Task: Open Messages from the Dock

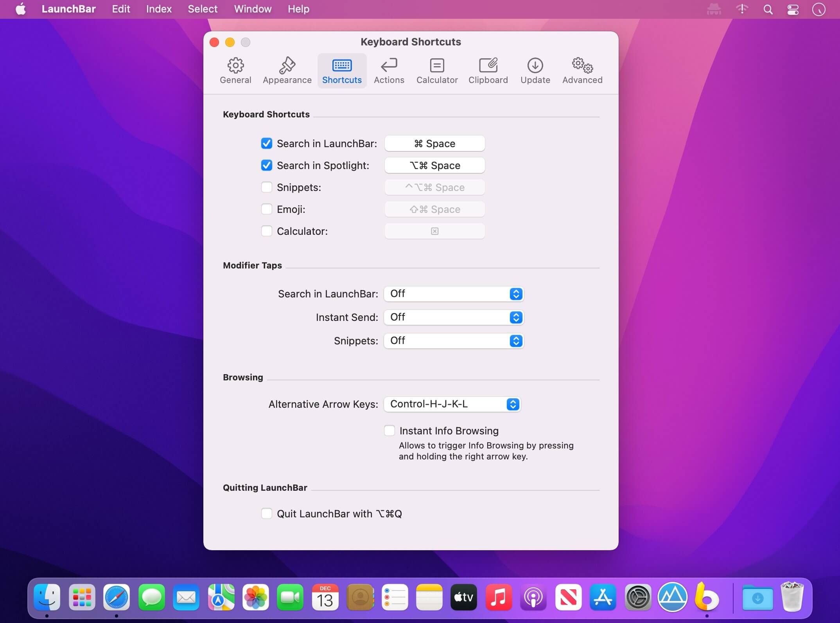Action: click(151, 597)
